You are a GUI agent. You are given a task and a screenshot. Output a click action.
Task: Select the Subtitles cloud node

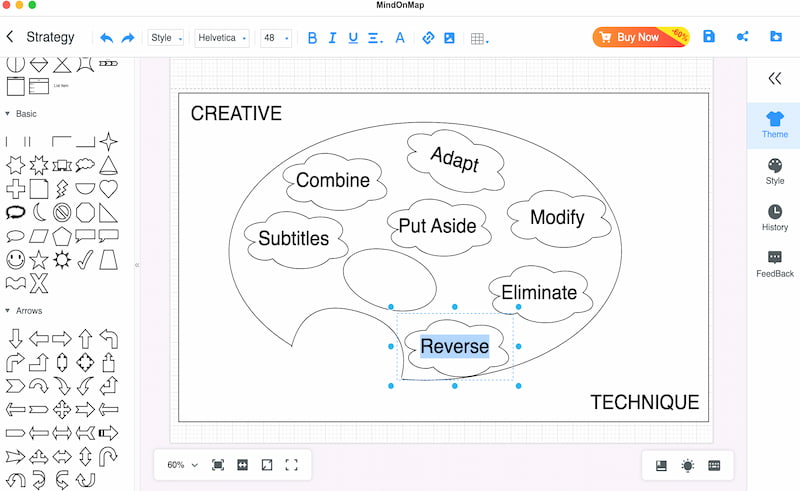coord(295,239)
